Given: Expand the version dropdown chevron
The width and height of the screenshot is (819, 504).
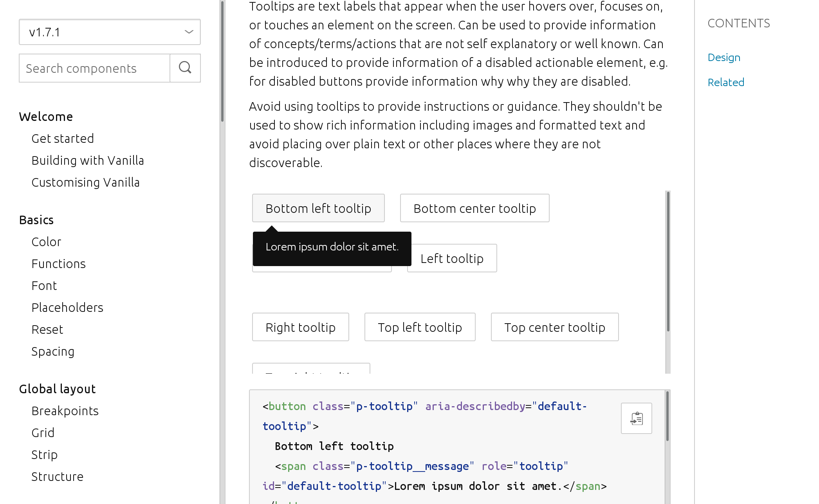Looking at the screenshot, I should tap(188, 32).
